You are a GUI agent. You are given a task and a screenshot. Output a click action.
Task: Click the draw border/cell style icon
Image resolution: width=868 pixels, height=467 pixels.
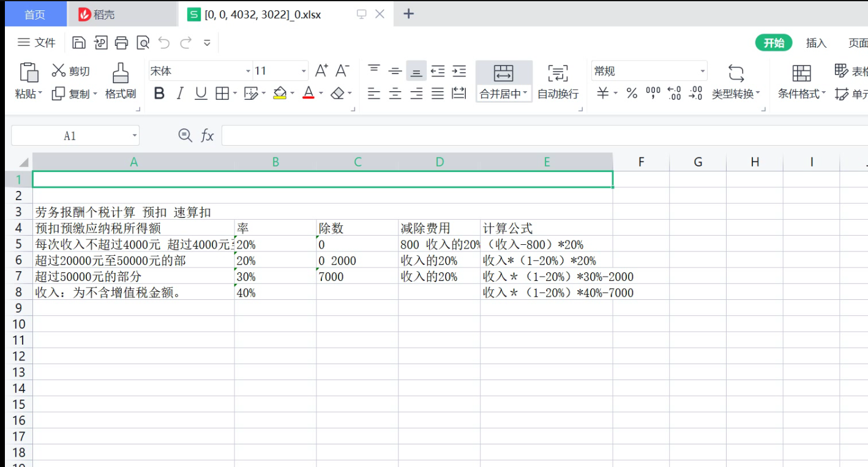[x=250, y=93]
